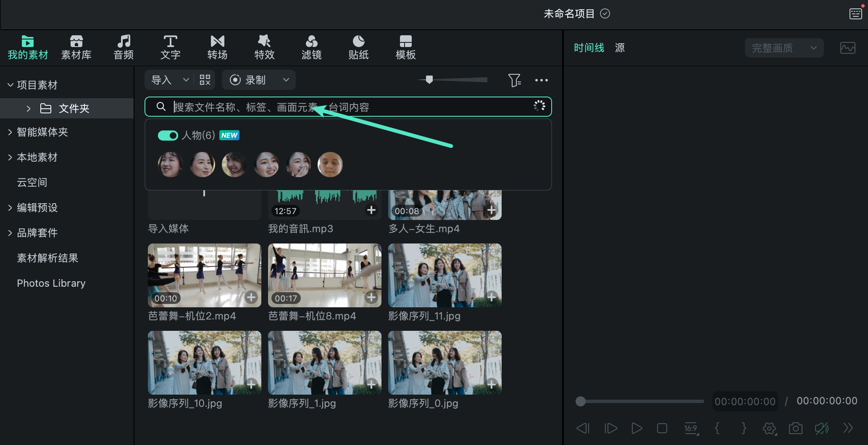Click the mark-in brace icon
Viewport: 868px width, 445px height.
[717, 428]
